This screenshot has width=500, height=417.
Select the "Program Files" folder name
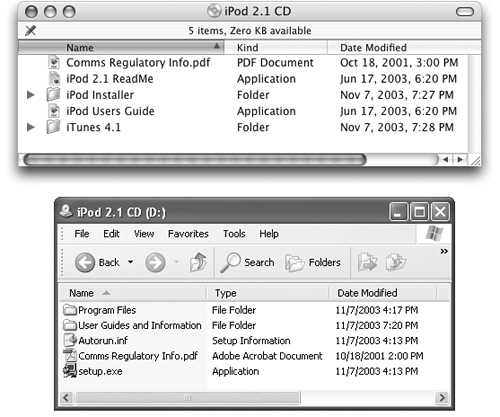(107, 310)
